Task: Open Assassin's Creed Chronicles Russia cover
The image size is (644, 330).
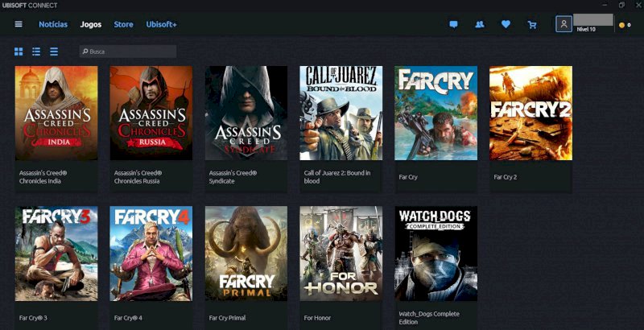Action: pyautogui.click(x=151, y=113)
